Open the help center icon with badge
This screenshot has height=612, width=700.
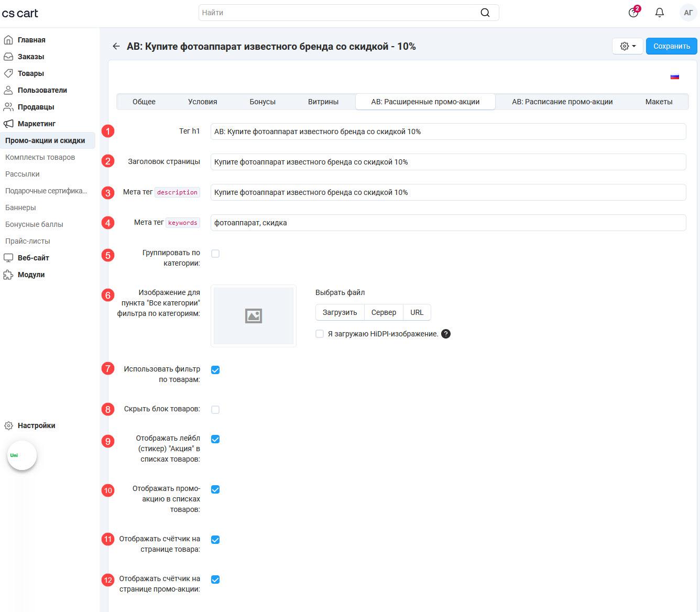coord(633,13)
